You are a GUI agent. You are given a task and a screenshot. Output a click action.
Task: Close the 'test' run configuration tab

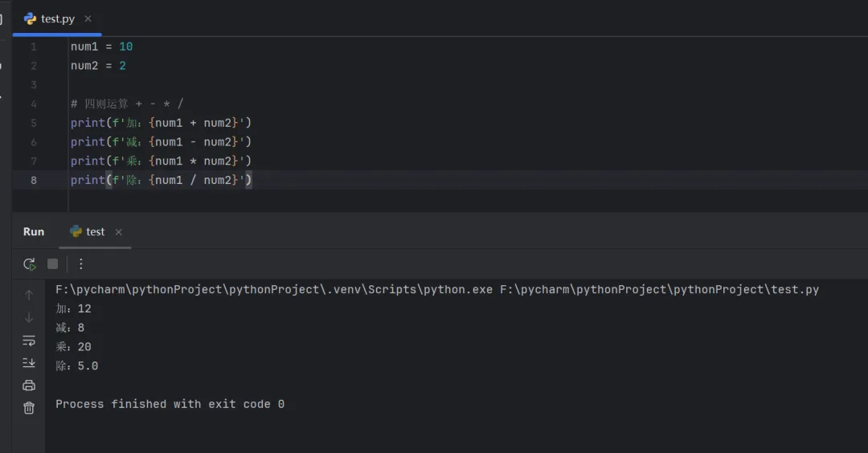point(118,232)
